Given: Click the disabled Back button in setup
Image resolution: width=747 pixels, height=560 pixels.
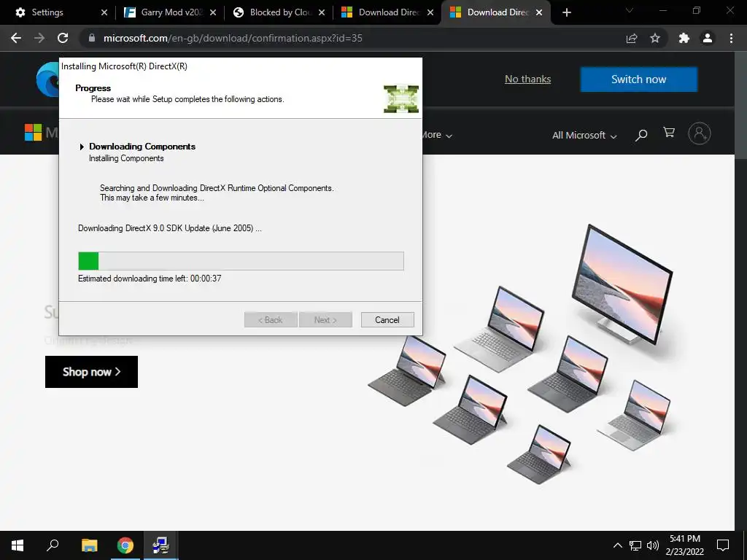Looking at the screenshot, I should coord(271,320).
